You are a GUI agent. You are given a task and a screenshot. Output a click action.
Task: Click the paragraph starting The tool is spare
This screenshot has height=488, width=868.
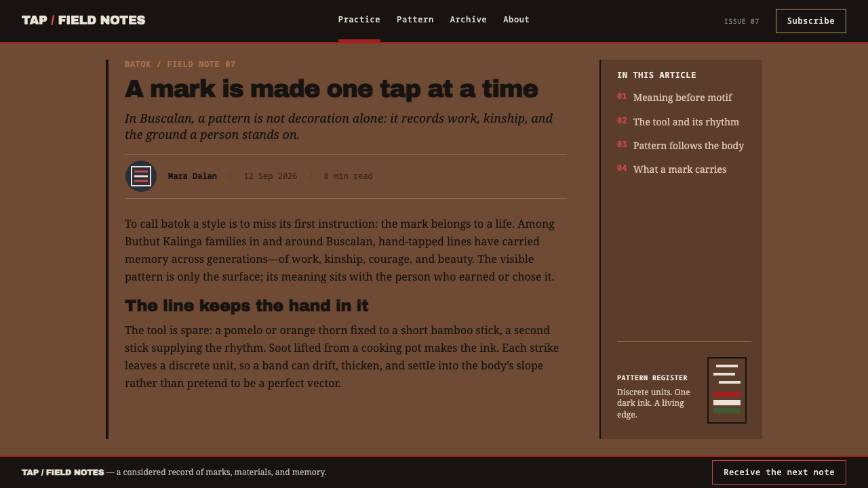[342, 357]
